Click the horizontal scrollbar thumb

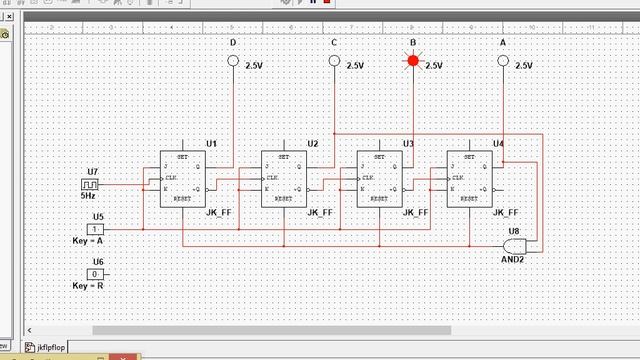pos(272,330)
